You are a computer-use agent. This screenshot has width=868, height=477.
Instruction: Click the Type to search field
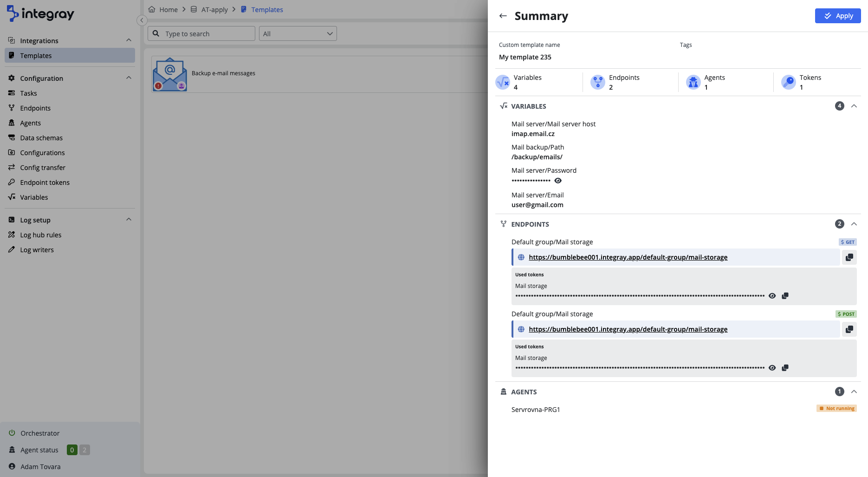(x=207, y=33)
